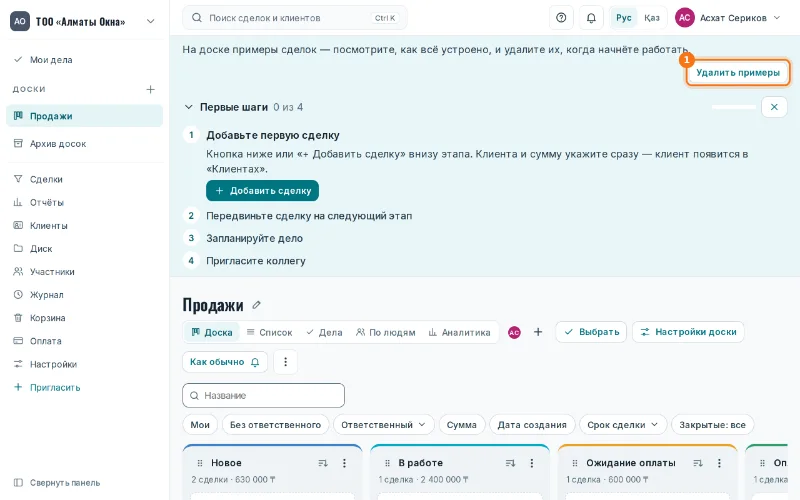
Task: Click AC member avatar on board toolbar
Action: [x=514, y=333]
